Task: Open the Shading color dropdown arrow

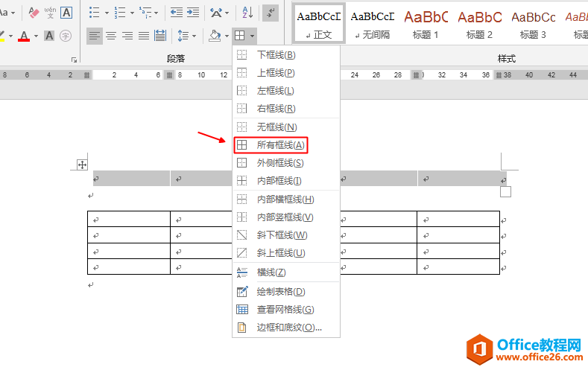Action: click(x=227, y=36)
